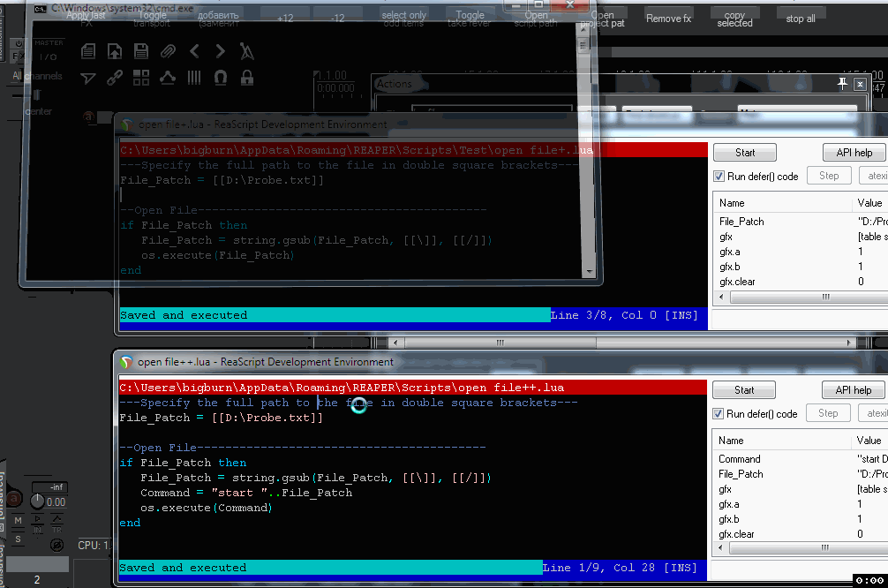888x588 pixels.
Task: Toggle the Grid lines icon
Action: [194, 78]
